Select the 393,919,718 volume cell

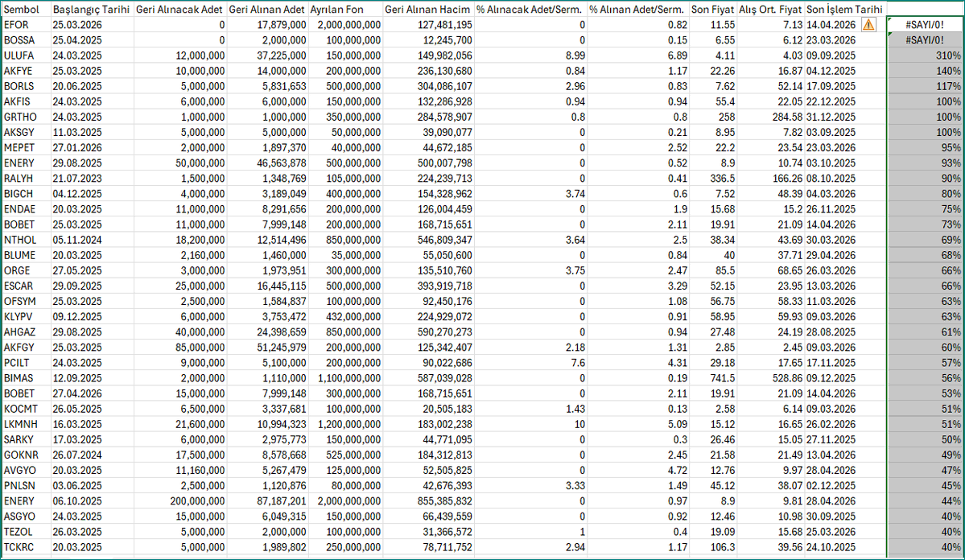[428, 286]
